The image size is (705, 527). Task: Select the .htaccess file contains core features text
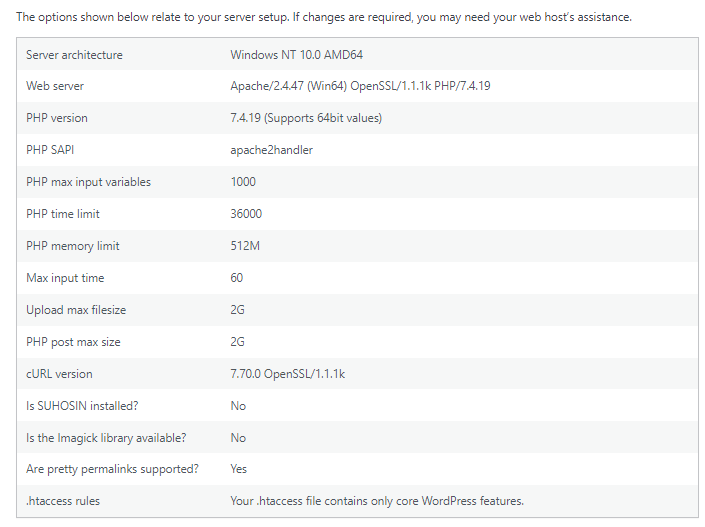[x=377, y=501]
